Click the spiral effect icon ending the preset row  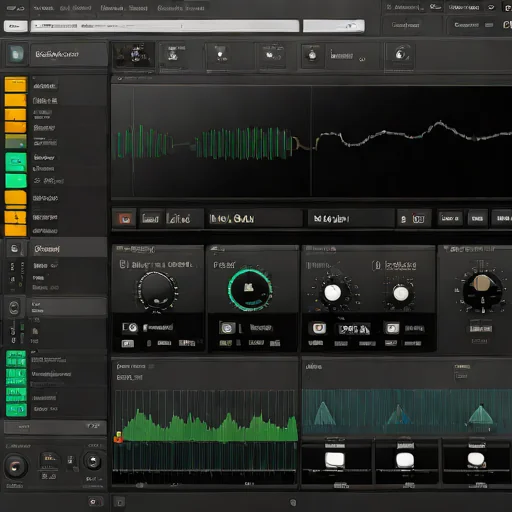(x=400, y=54)
